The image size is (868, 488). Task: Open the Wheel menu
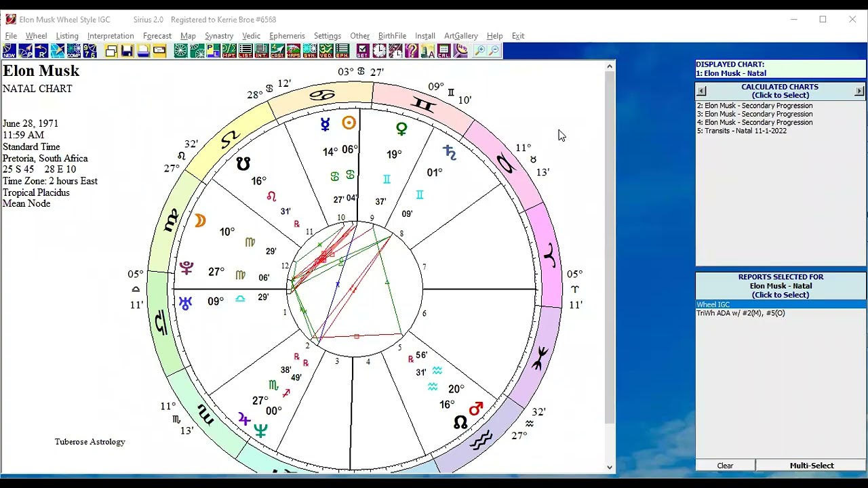click(x=37, y=36)
